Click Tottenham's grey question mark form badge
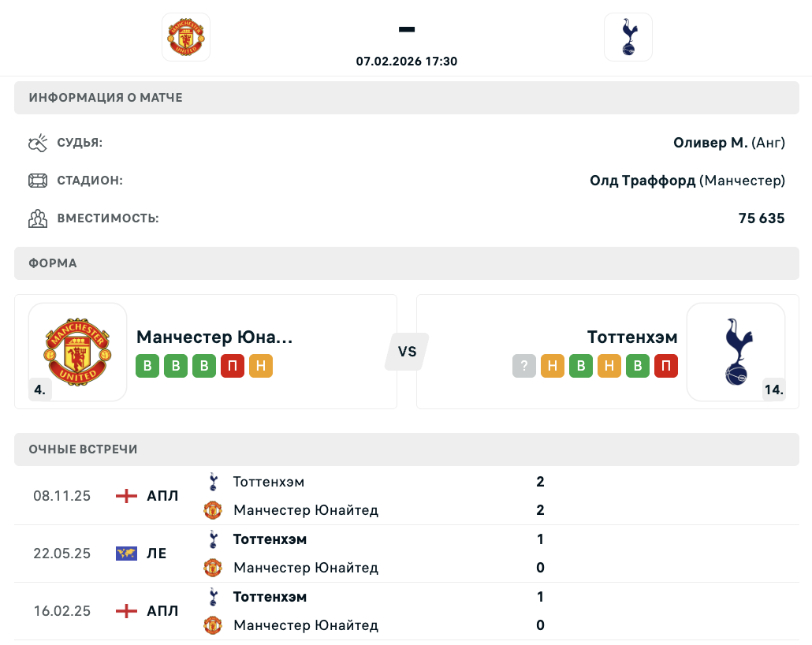This screenshot has width=812, height=645. [x=524, y=366]
